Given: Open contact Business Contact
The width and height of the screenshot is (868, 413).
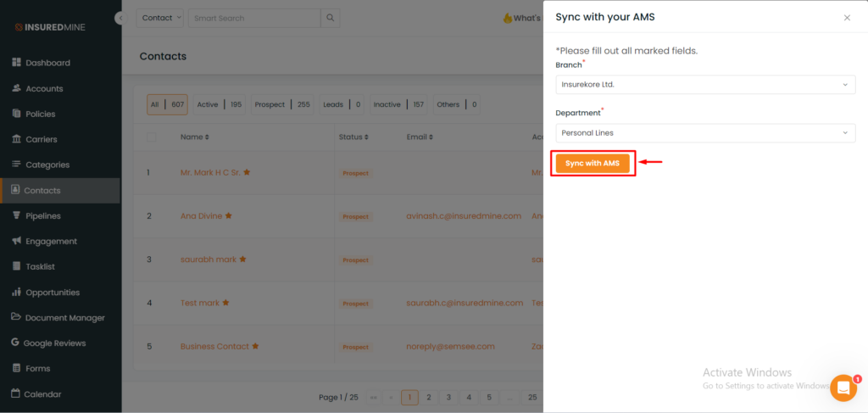Looking at the screenshot, I should 214,346.
